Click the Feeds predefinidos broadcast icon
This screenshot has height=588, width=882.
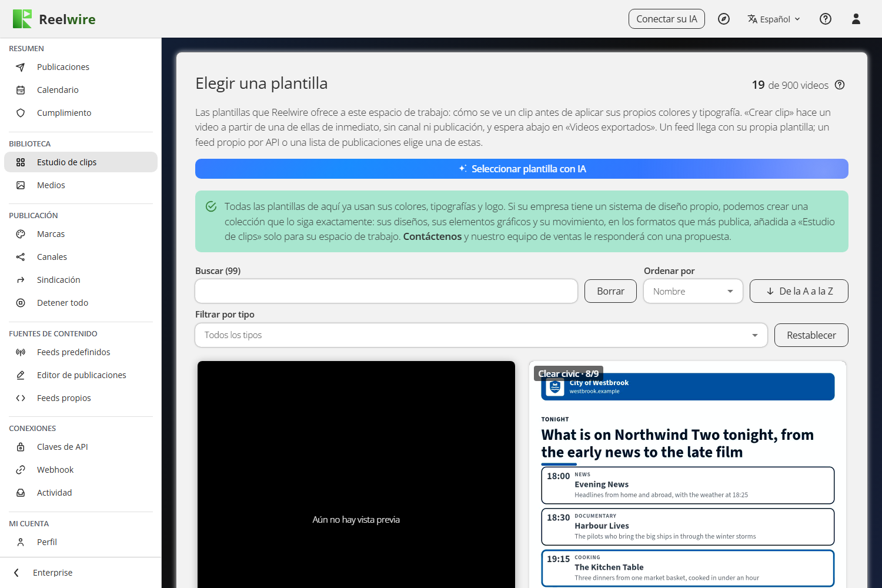21,352
